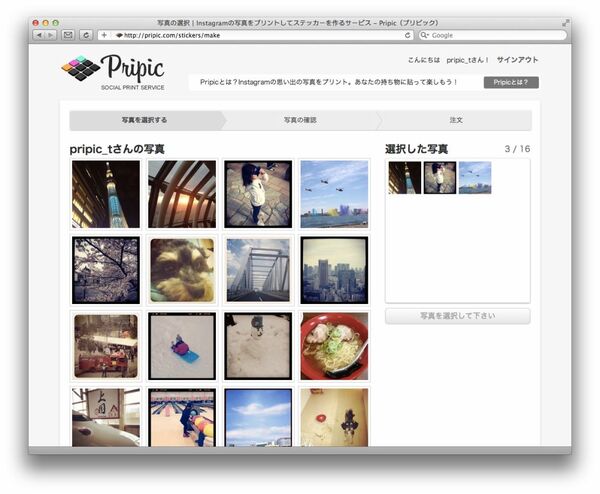Image resolution: width=600 pixels, height=494 pixels.
Task: Select the ramen bowl photo
Action: [334, 346]
